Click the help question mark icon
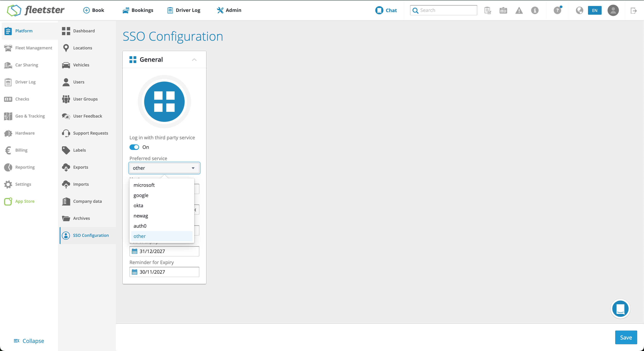This screenshot has width=644, height=351. tap(557, 10)
